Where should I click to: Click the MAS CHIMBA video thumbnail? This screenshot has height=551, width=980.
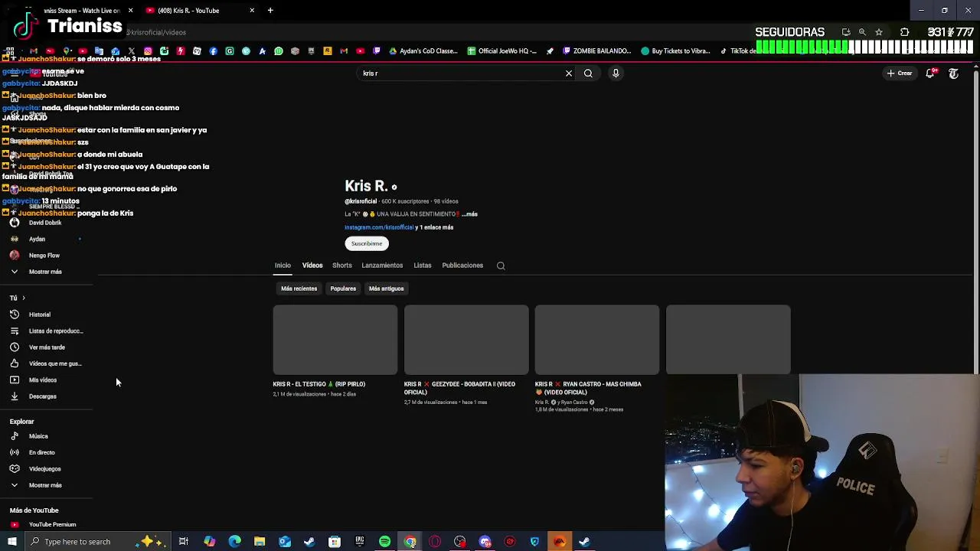(597, 340)
